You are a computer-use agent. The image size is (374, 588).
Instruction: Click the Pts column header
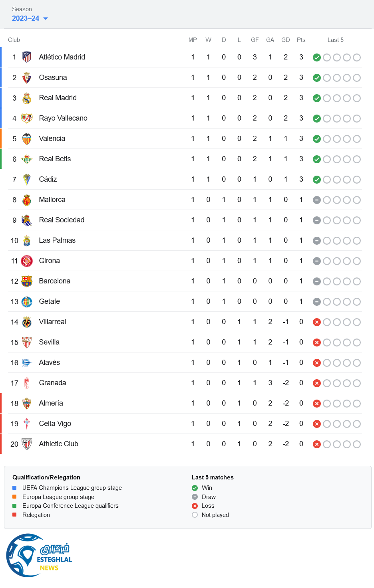tap(301, 40)
